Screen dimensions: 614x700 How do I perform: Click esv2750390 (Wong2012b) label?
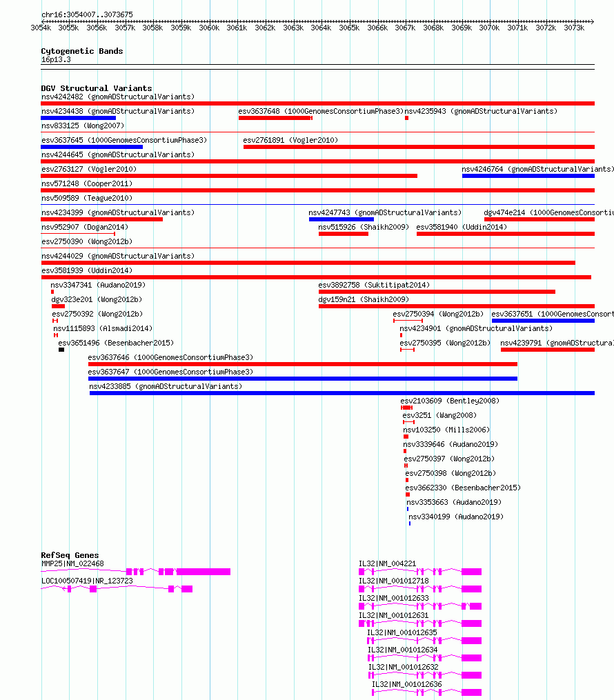point(87,241)
